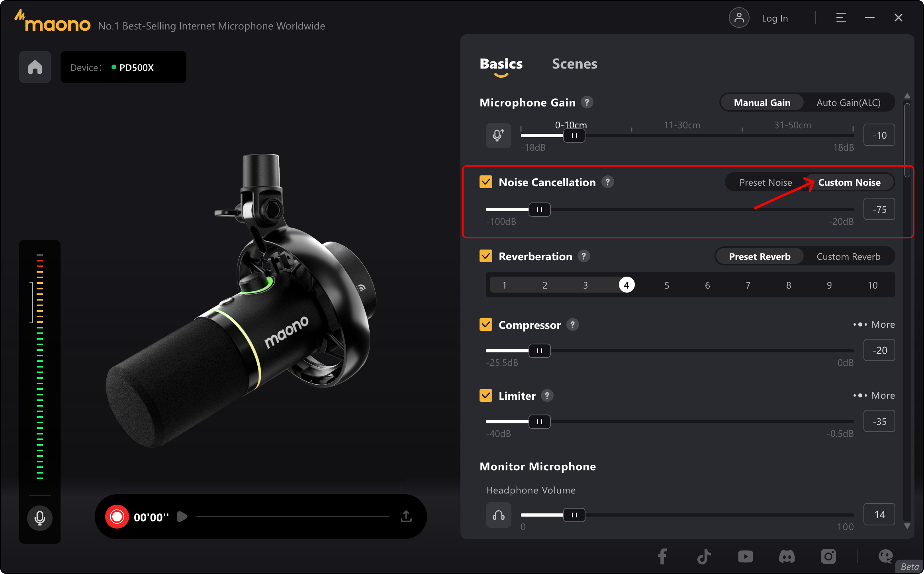Viewport: 924px width, 574px height.
Task: Select the Custom Noise option
Action: pos(849,183)
